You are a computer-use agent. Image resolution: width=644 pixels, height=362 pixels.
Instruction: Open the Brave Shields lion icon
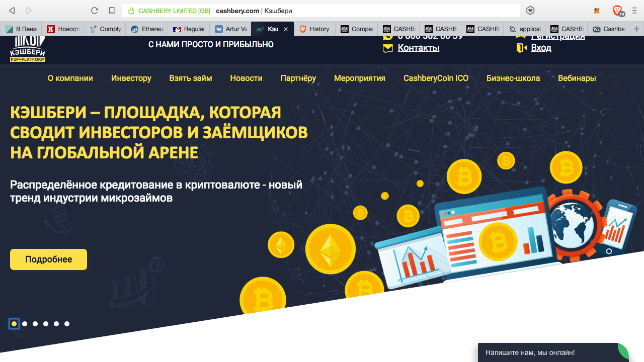[x=617, y=10]
